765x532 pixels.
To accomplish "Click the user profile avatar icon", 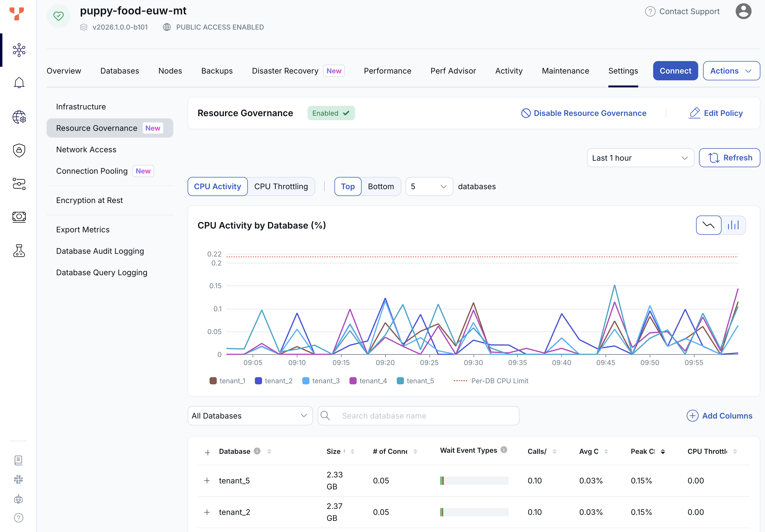I will point(743,11).
